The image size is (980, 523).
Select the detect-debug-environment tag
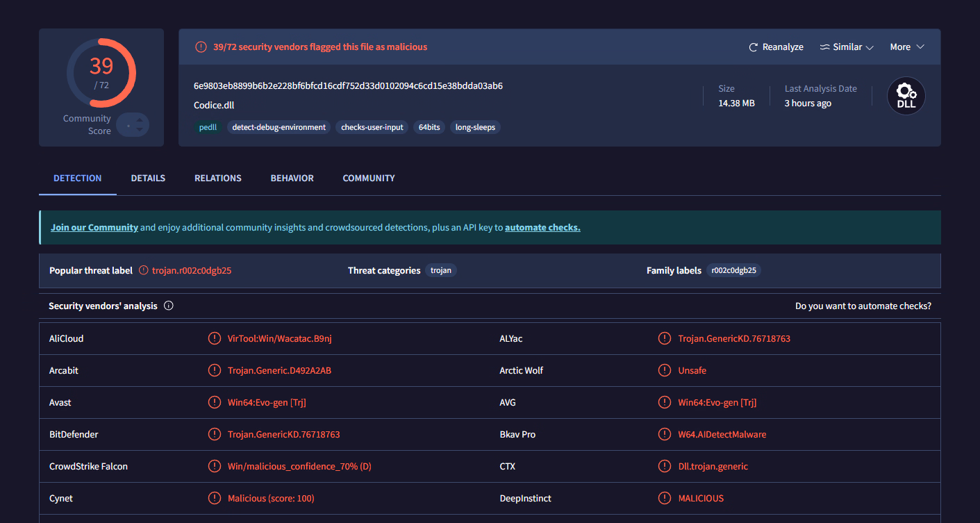tap(279, 128)
